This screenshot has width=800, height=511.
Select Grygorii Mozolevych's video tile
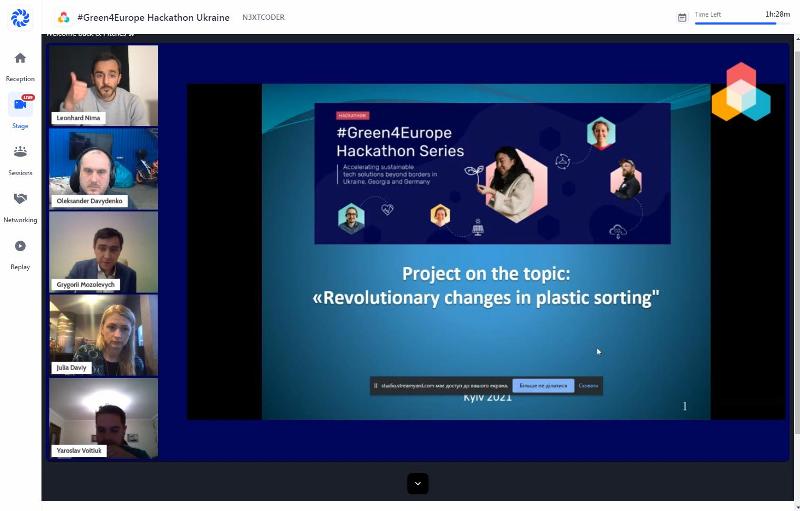pos(104,252)
